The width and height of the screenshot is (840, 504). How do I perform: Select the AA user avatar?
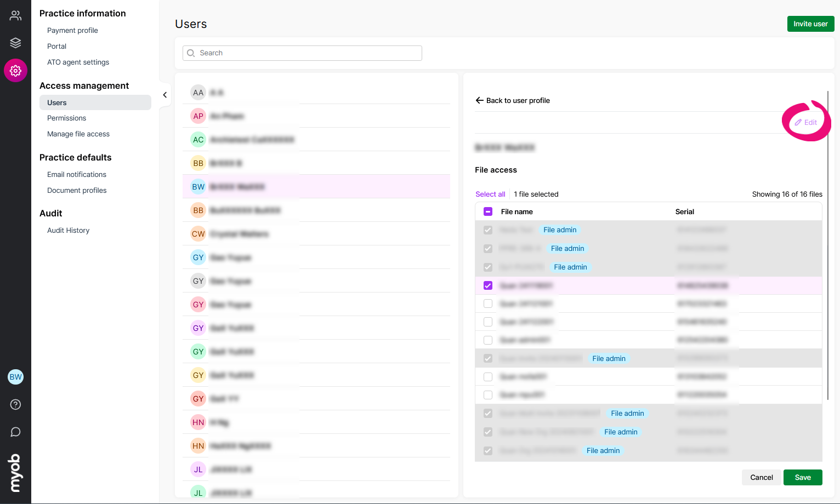198,93
